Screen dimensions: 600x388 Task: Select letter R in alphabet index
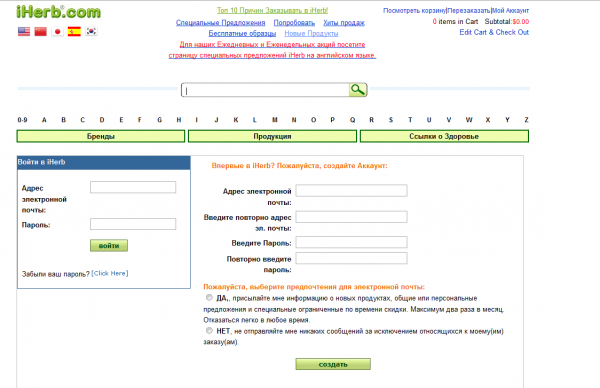point(371,120)
